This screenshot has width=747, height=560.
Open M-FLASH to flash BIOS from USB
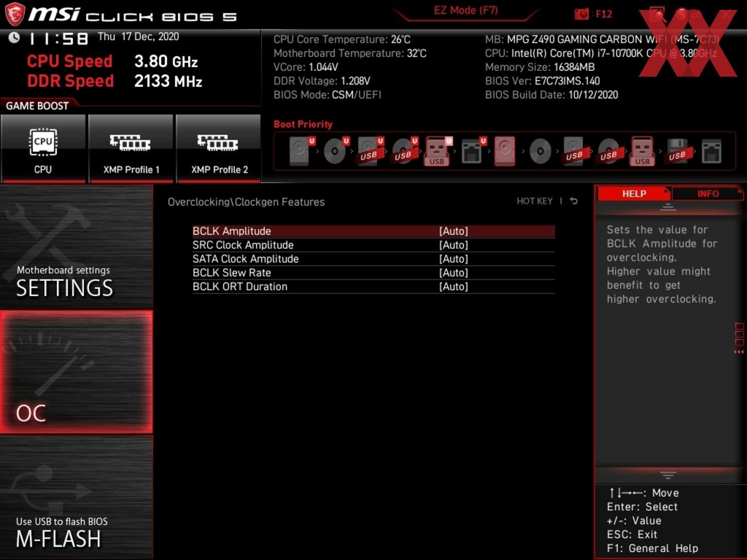[76, 497]
